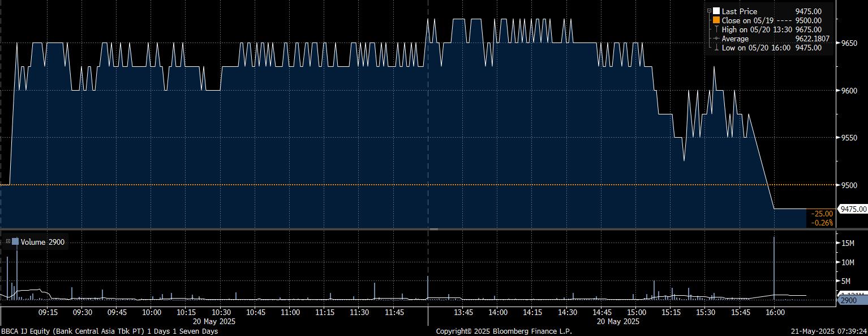This screenshot has height=336, width=868.
Task: Select the 'High on 05/20 13:30' legend entry
Action: click(x=757, y=29)
